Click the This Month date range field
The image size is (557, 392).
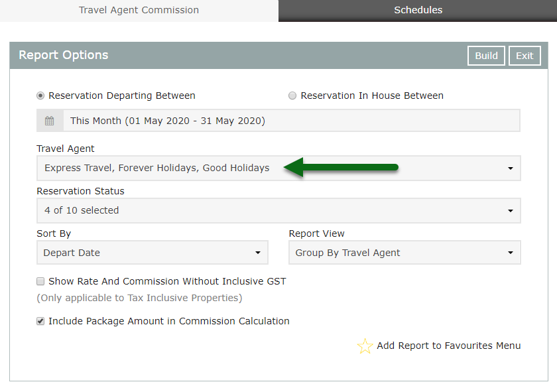pyautogui.click(x=292, y=121)
